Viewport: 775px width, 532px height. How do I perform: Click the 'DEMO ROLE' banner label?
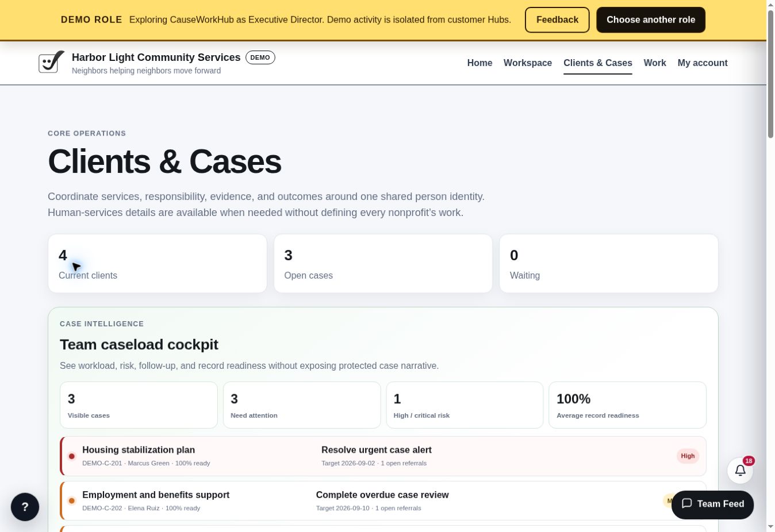91,20
